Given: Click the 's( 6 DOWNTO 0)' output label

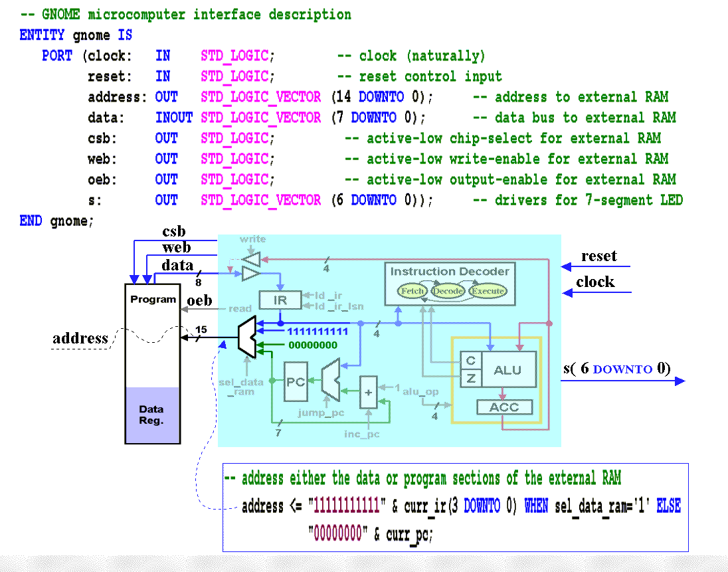Looking at the screenshot, I should click(x=617, y=369).
